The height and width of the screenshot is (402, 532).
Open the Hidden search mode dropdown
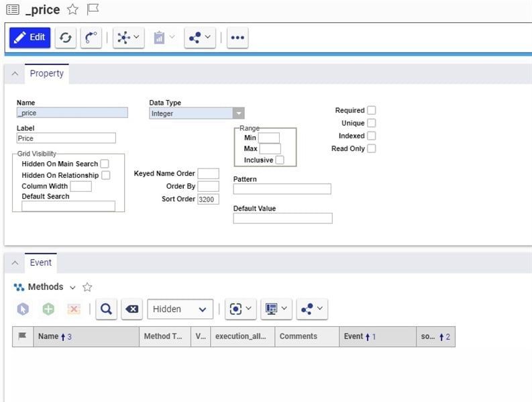(180, 309)
